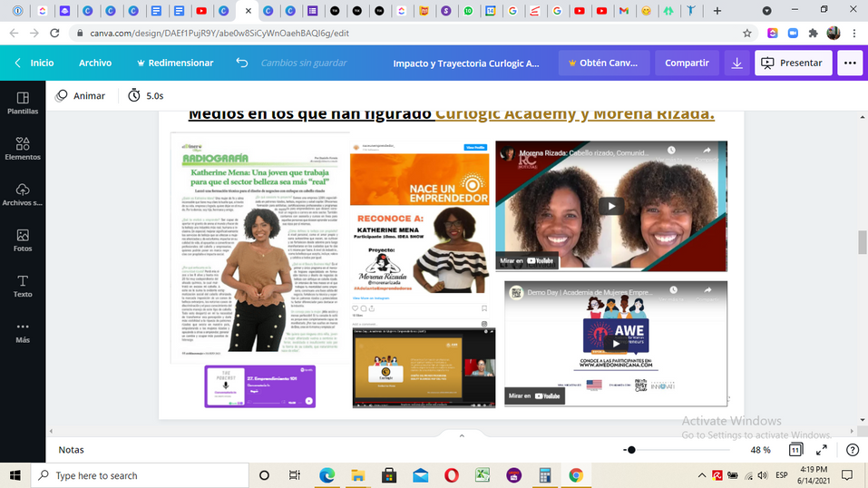Open the Notas panel
The image size is (868, 488).
point(72,450)
